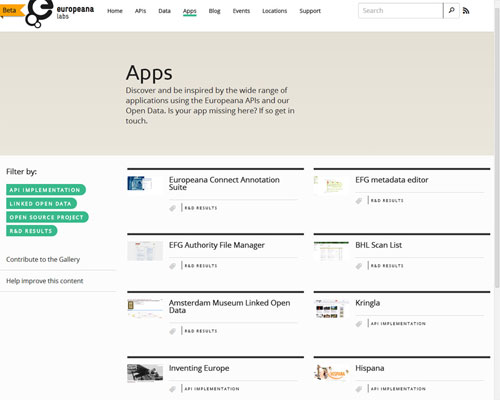Click the Kringla thumbnail
500x400 pixels.
pos(331,309)
